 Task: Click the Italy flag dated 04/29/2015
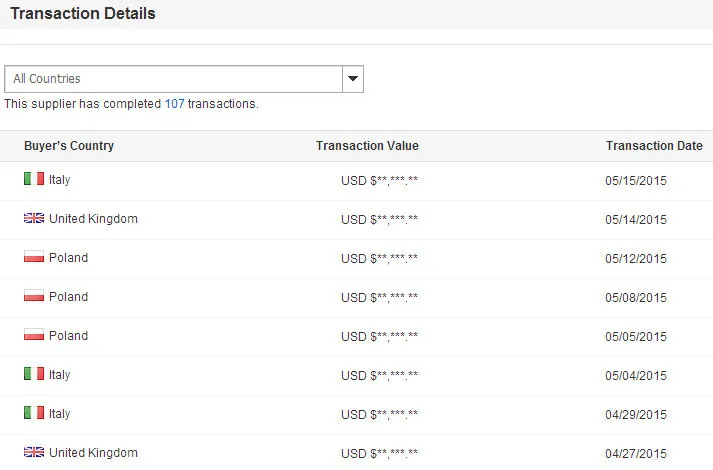(34, 414)
